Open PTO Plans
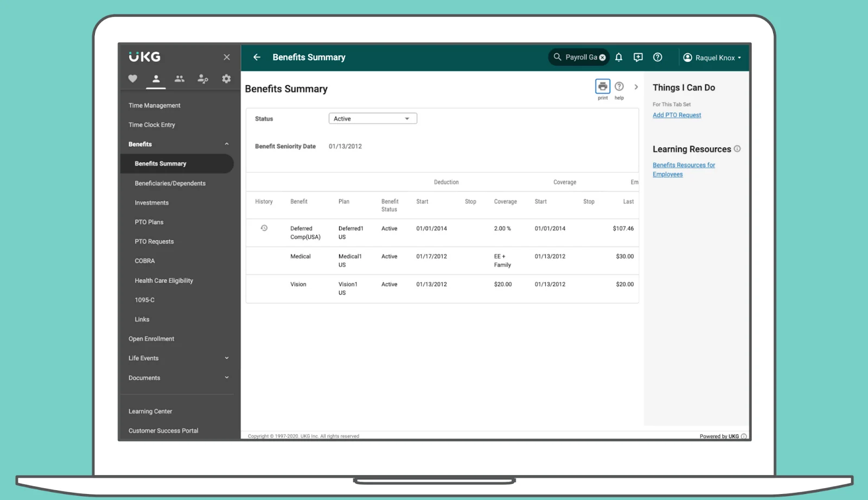The width and height of the screenshot is (868, 500). click(149, 222)
